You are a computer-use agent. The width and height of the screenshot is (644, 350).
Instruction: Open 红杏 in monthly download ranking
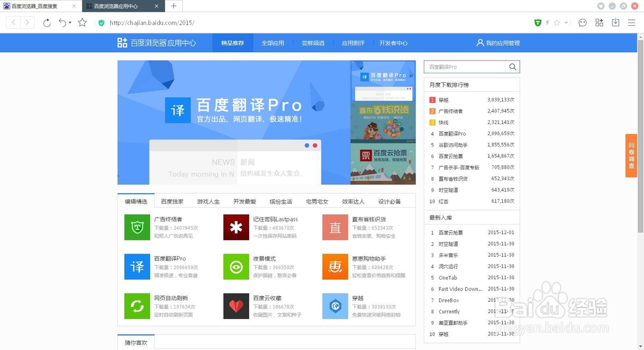[444, 201]
